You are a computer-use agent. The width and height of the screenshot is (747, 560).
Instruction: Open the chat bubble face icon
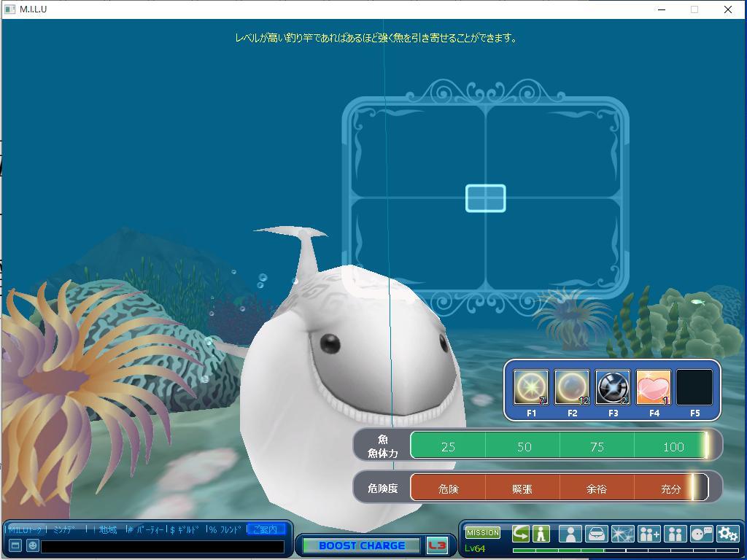pos(701,534)
